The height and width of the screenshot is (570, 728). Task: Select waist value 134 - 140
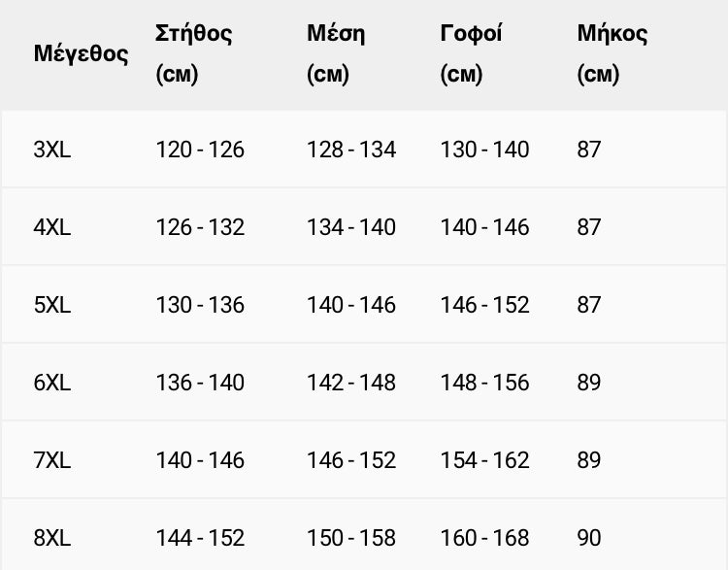(x=351, y=227)
